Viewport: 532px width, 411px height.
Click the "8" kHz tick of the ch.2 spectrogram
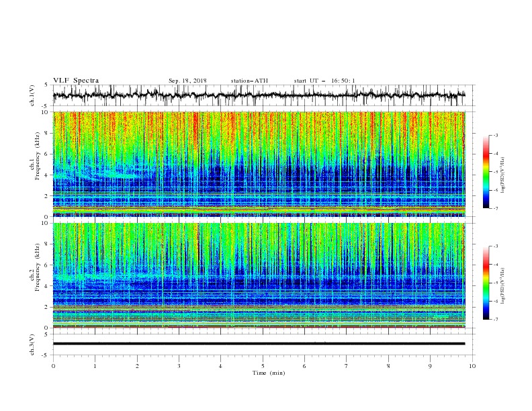pos(47,244)
